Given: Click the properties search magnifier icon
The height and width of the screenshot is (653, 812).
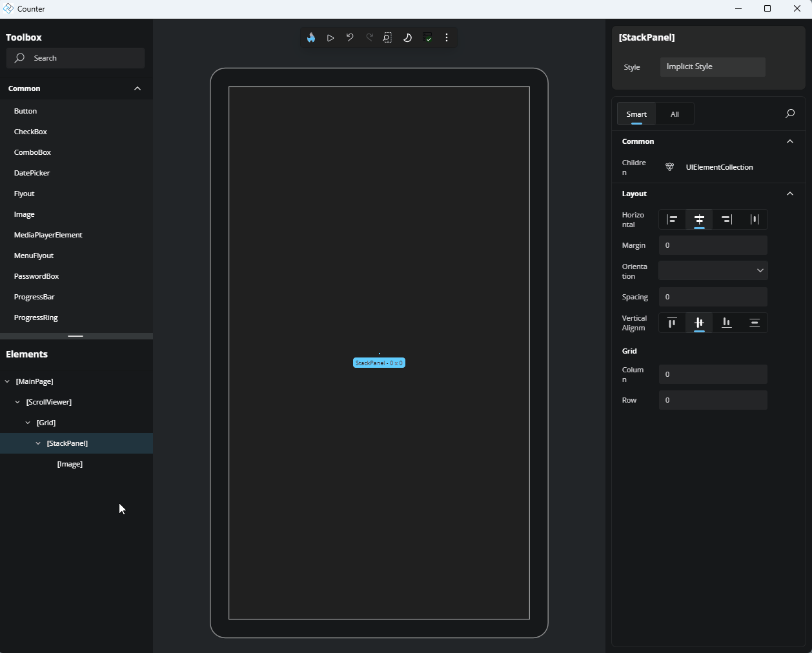Looking at the screenshot, I should click(789, 114).
